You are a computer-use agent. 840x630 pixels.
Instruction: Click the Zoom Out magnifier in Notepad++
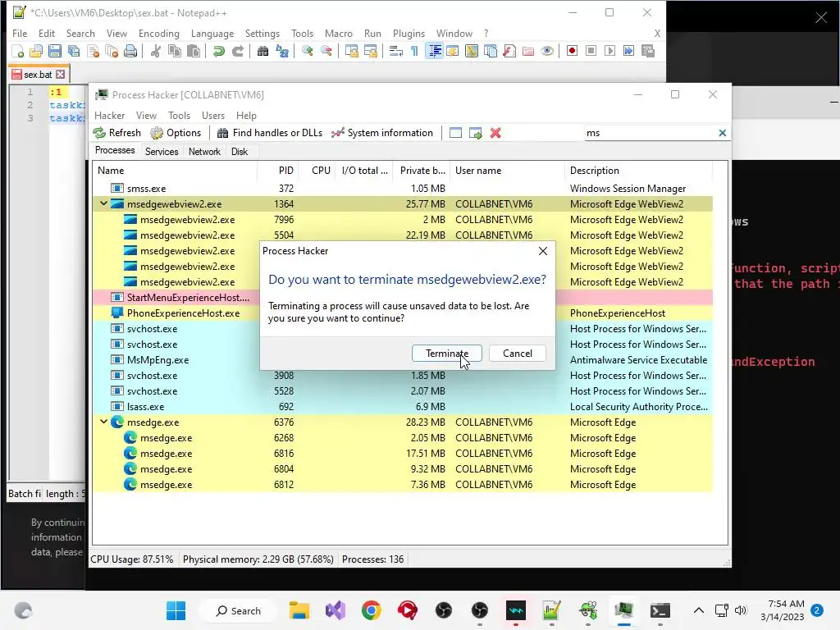(x=326, y=52)
